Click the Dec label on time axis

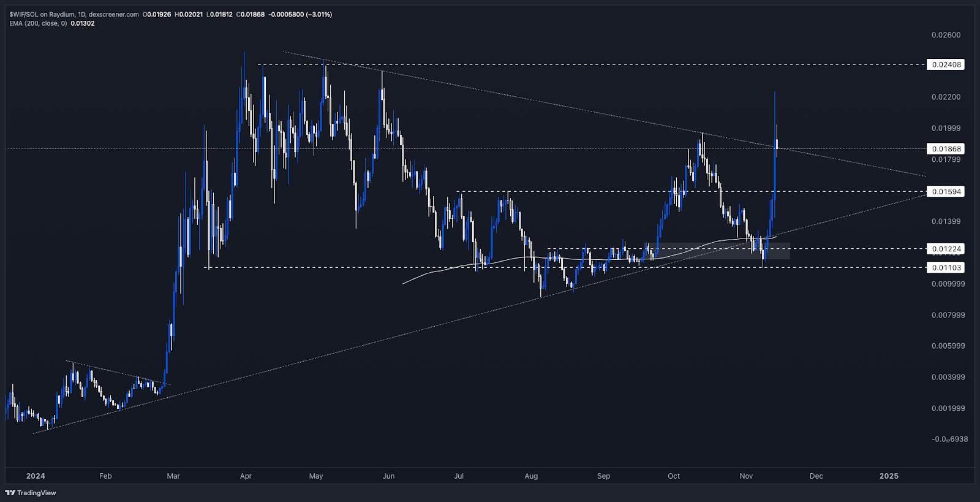(816, 476)
